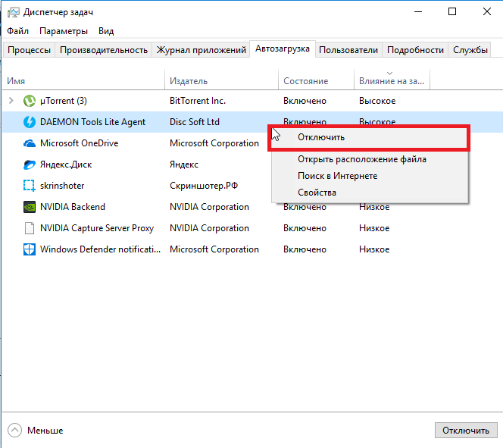Screen dimensions: 503x448
Task: Click Microsoft Corporation publisher in OneDrive row
Action: click(214, 143)
